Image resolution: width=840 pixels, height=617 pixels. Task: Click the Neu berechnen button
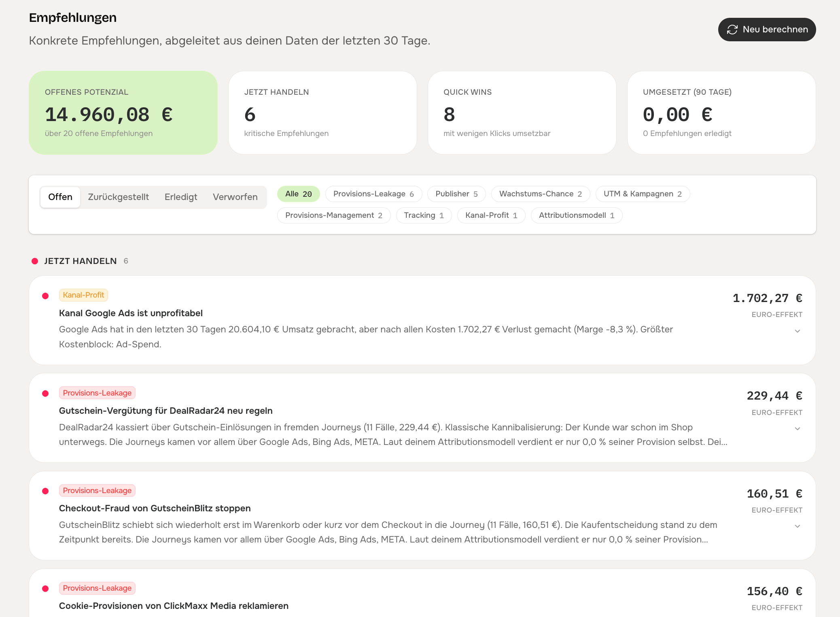click(767, 30)
